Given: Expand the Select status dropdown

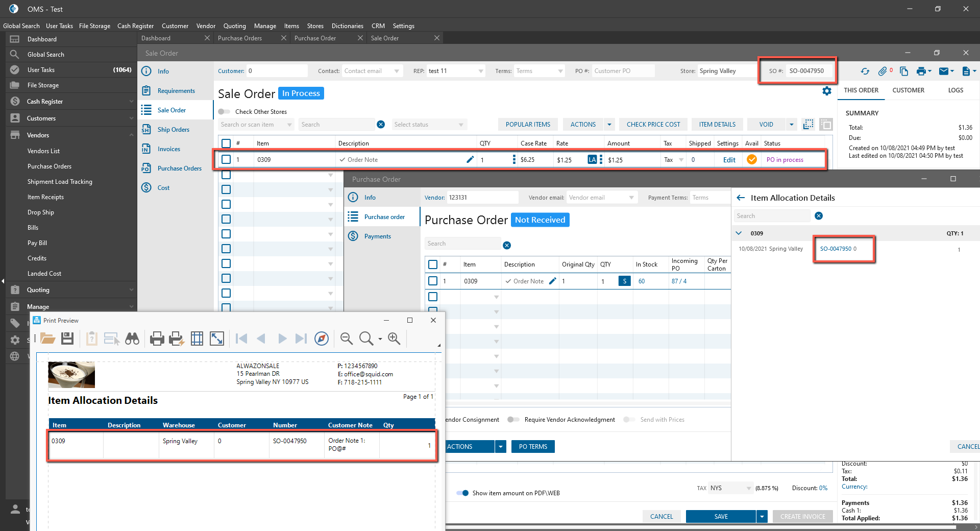Looking at the screenshot, I should tap(460, 125).
